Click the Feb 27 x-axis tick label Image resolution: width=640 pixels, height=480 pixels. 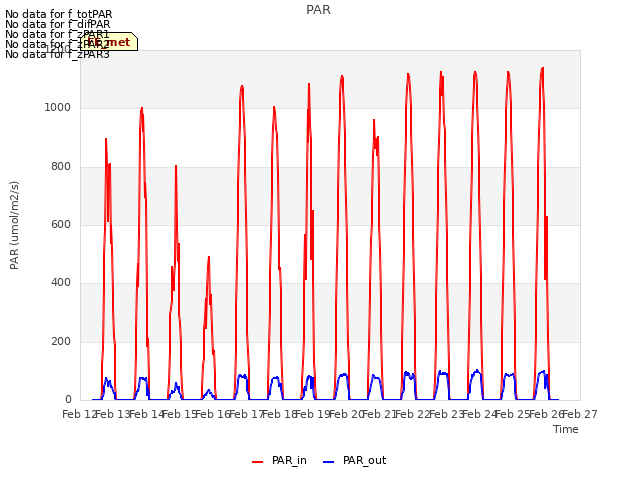coord(580,414)
